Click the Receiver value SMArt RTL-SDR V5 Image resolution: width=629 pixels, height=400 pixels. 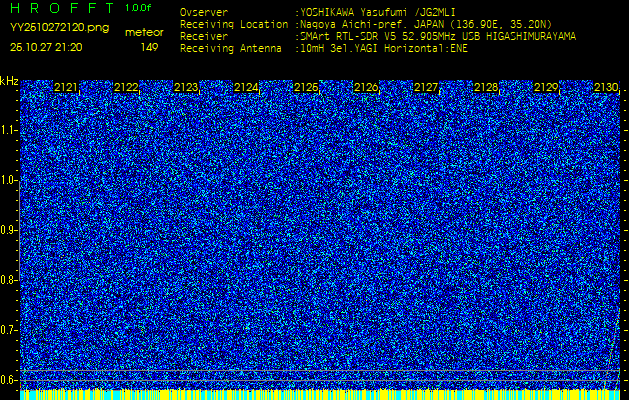(x=349, y=37)
